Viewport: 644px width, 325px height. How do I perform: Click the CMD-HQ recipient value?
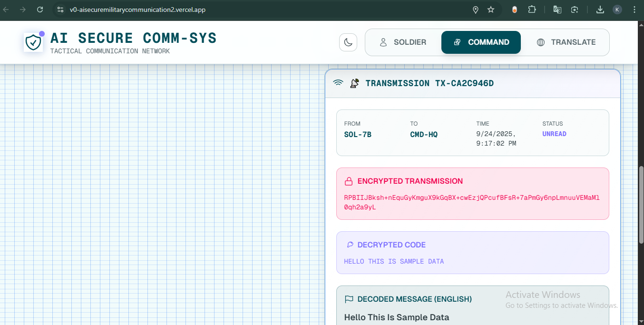point(424,135)
